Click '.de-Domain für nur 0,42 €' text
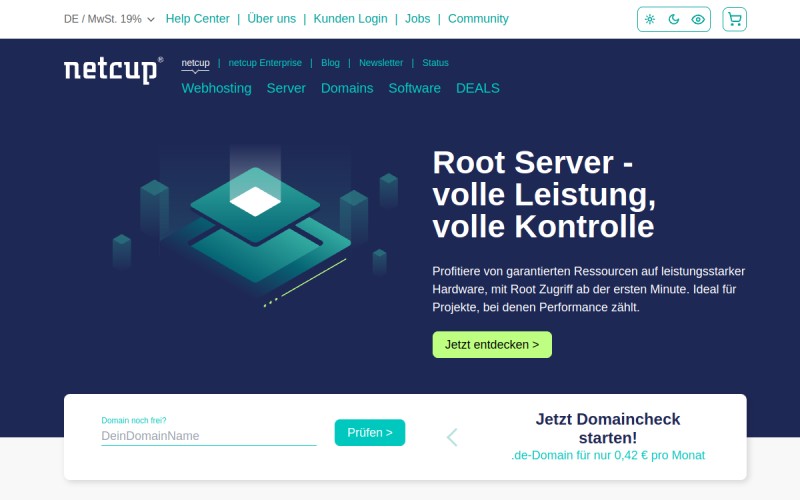The image size is (800, 500). [608, 456]
